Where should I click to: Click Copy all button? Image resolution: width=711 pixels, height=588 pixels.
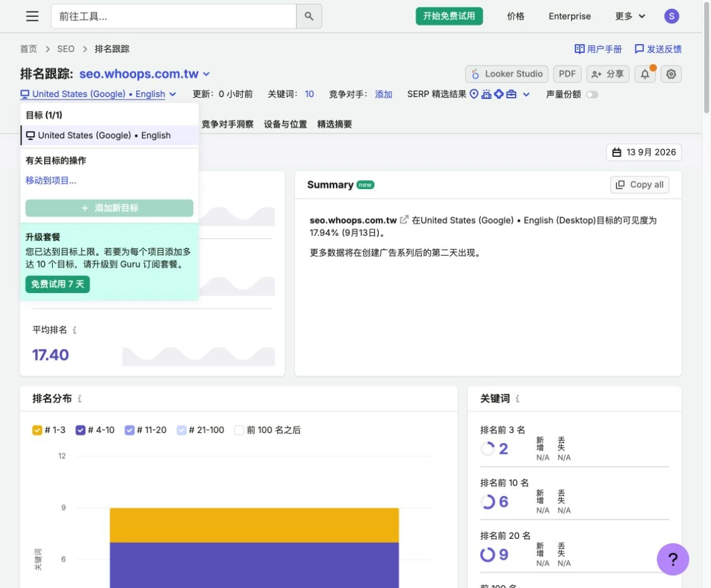(x=639, y=185)
